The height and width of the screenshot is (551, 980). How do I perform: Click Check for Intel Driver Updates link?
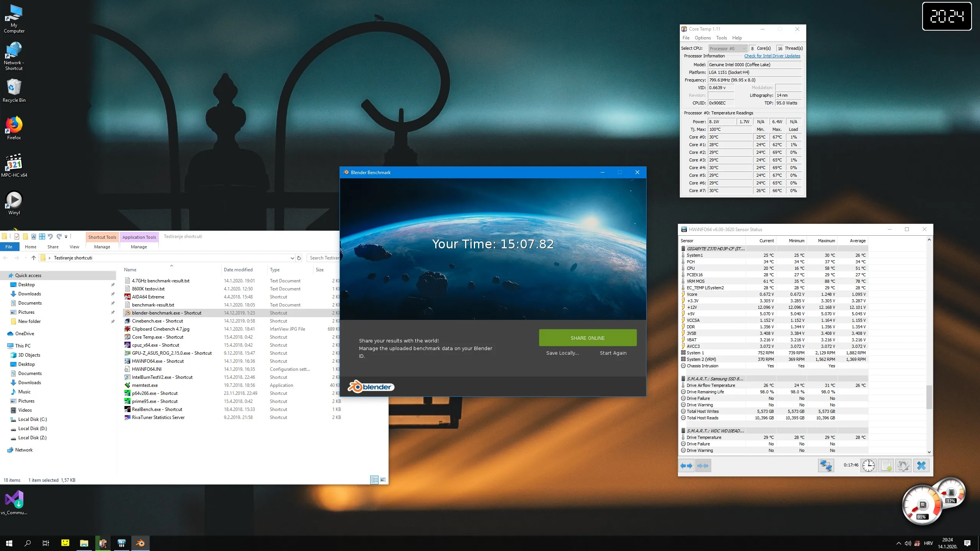coord(772,56)
